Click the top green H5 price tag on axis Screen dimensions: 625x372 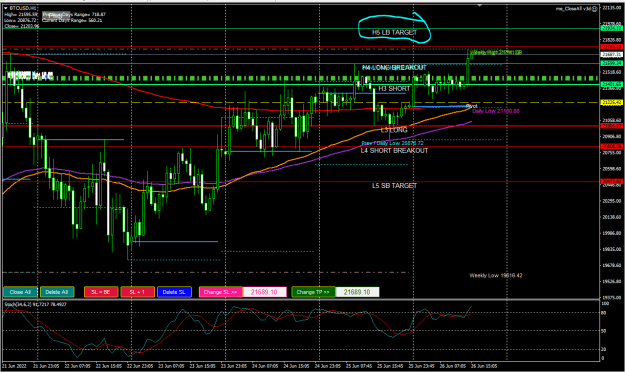(x=611, y=28)
